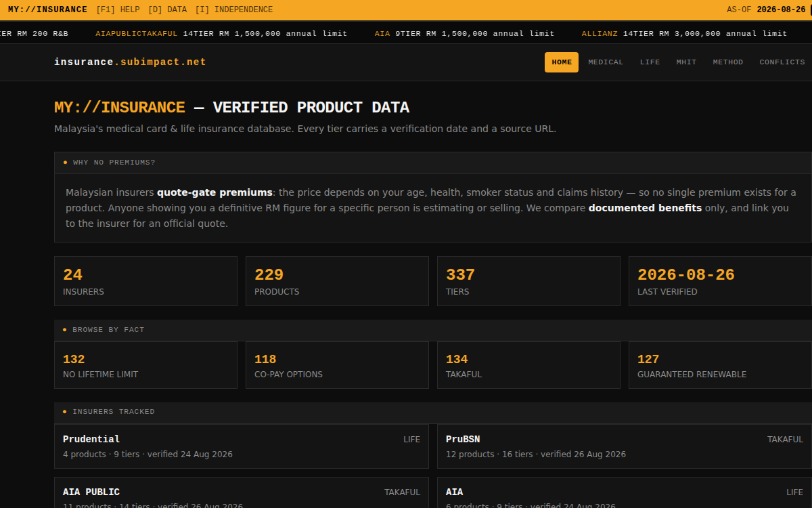Open the [I] INDEPENDENCE shortcut
Viewport: 812px width, 508px height.
[234, 9]
